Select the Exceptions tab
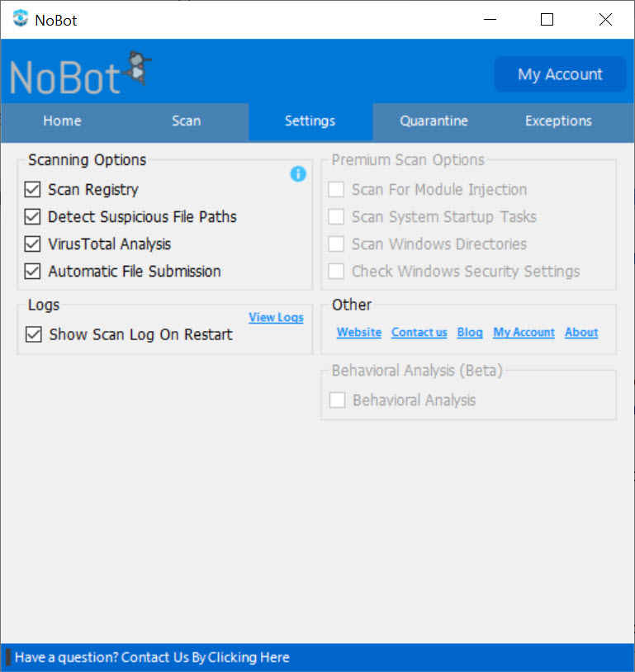Image resolution: width=635 pixels, height=672 pixels. pos(558,121)
